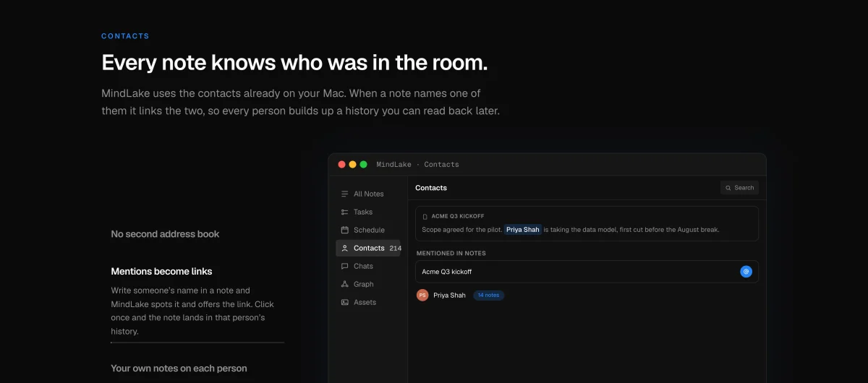The image size is (868, 383).
Task: Minimize MindLake with the yellow button
Action: point(352,165)
